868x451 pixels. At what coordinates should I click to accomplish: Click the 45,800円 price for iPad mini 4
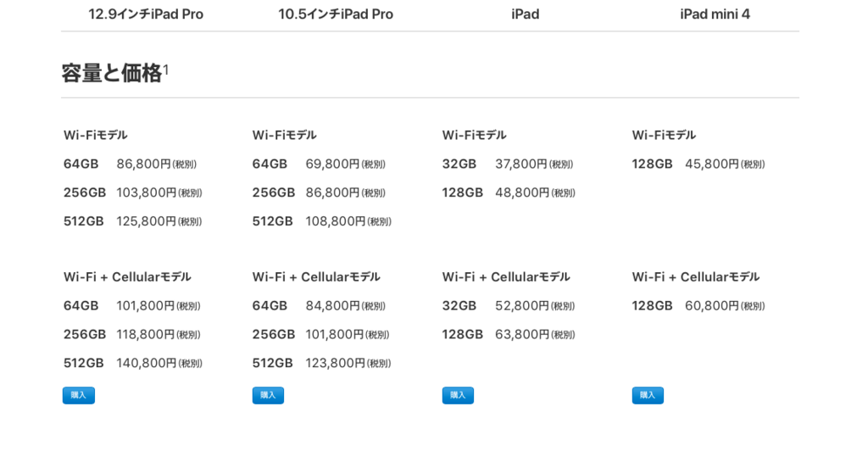click(712, 164)
